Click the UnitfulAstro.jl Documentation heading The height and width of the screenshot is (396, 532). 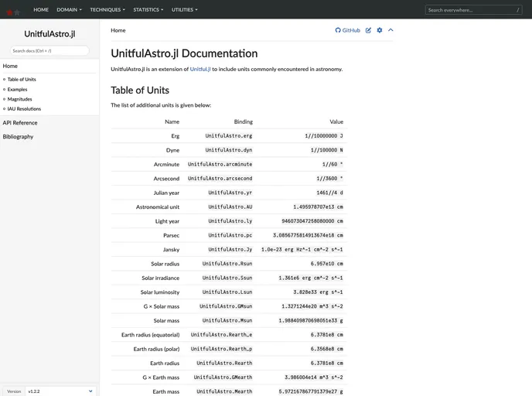(x=184, y=53)
